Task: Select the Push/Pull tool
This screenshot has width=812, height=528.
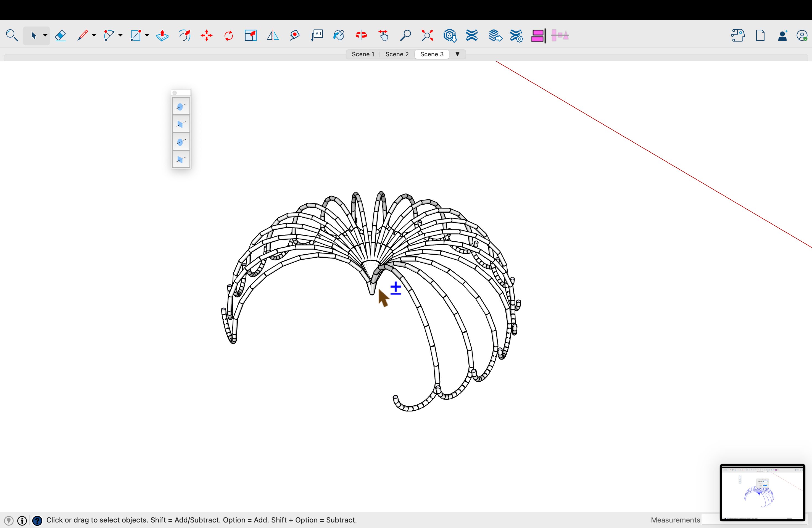Action: [162, 35]
